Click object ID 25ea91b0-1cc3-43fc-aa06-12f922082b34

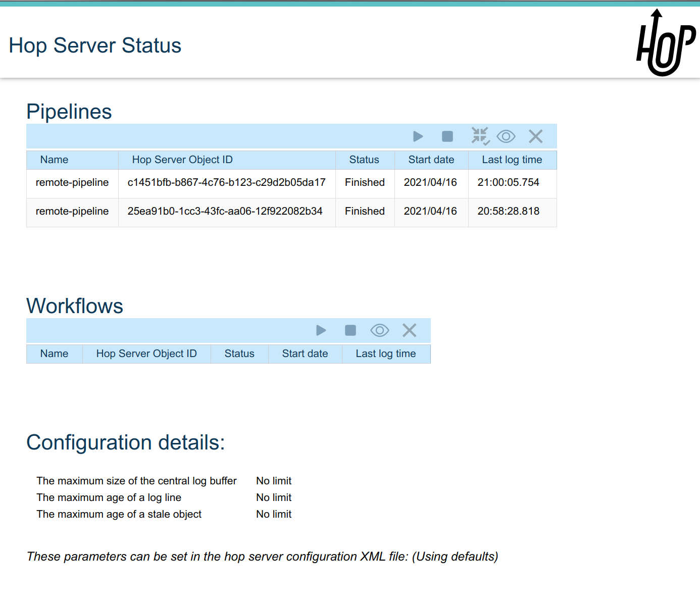pos(225,211)
